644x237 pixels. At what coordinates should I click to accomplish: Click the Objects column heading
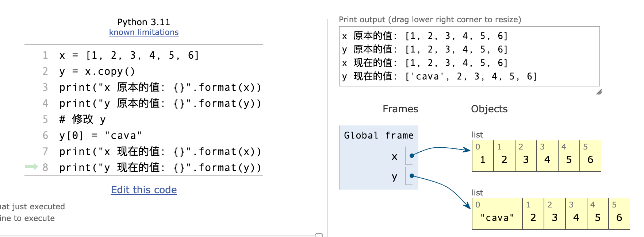click(x=489, y=109)
